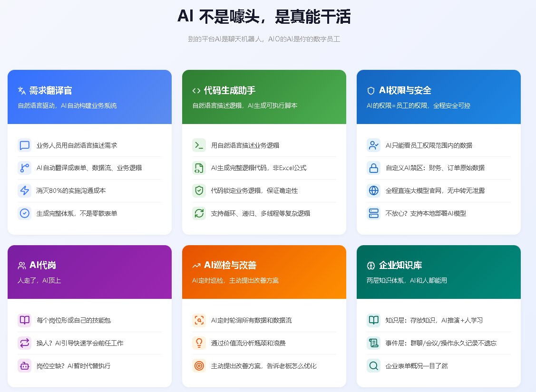The width and height of the screenshot is (536, 392).
Task: Click the branch icon for AI自动翻译成表单
Action: (25, 168)
